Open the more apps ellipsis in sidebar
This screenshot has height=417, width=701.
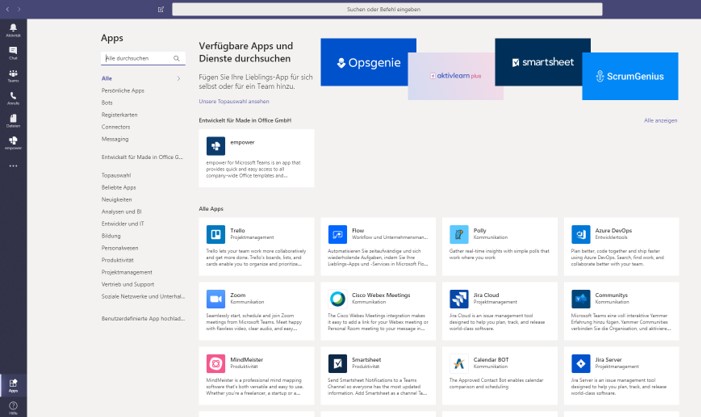tap(13, 165)
